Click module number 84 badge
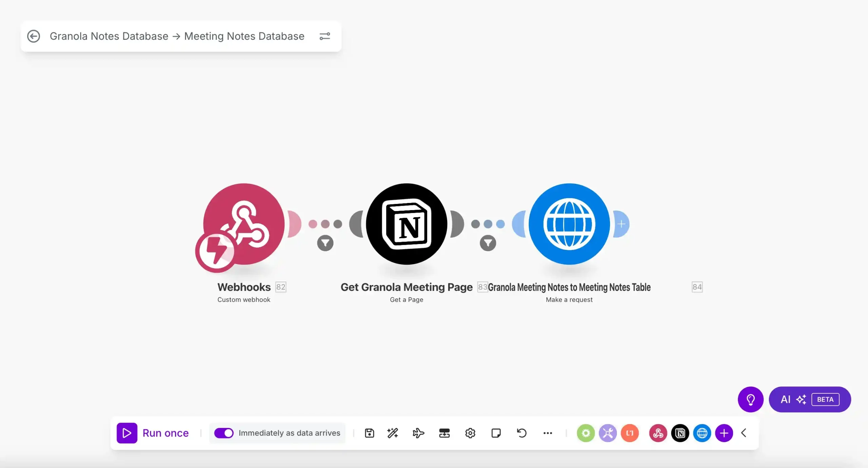This screenshot has width=868, height=468. coord(697,287)
